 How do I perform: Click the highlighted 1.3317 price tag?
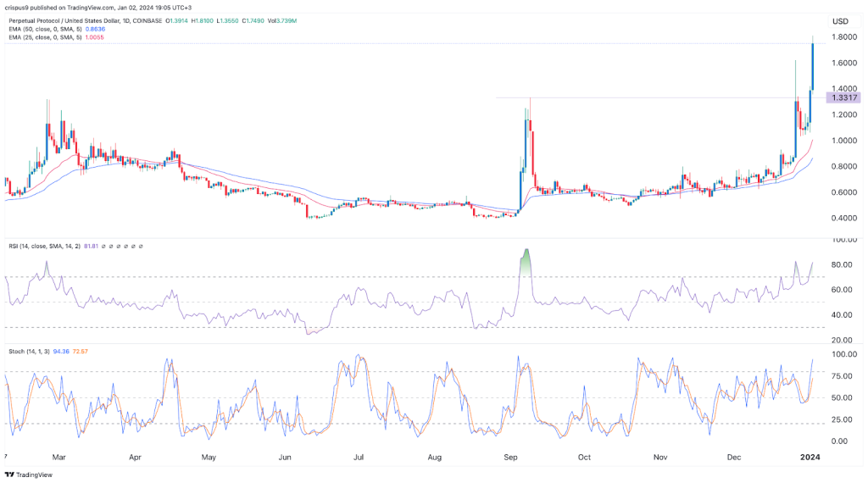pos(843,98)
